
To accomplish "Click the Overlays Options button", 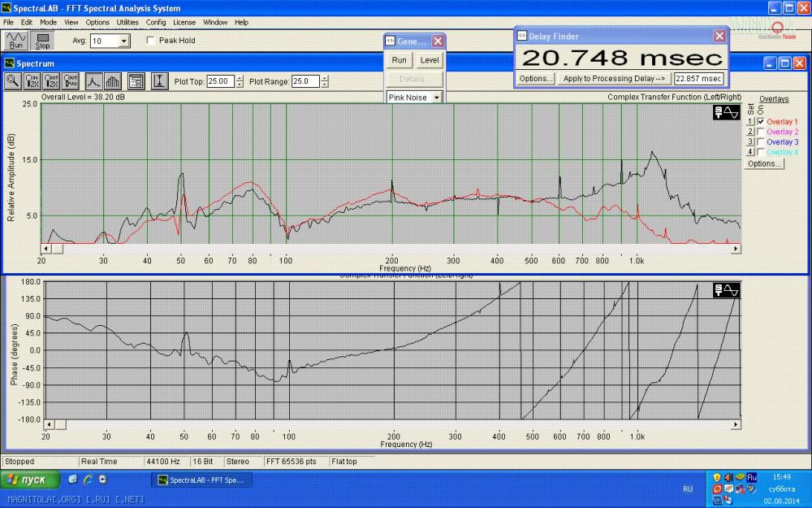I will click(764, 163).
